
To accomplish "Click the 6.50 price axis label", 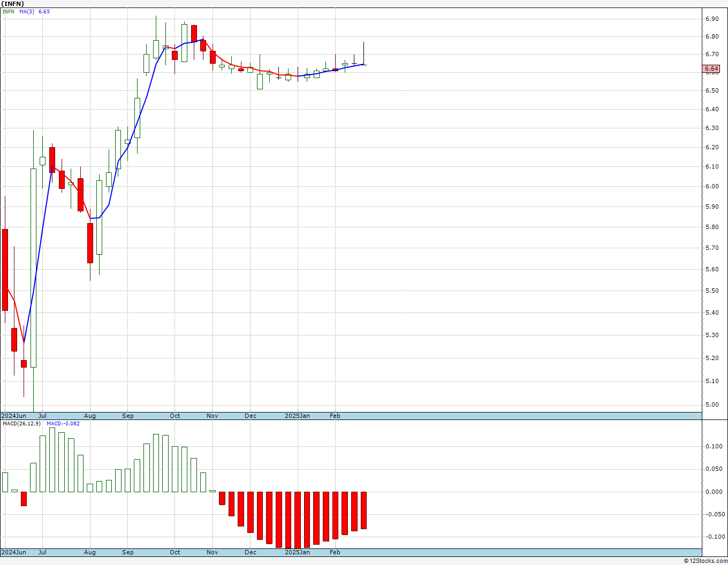I will click(712, 90).
